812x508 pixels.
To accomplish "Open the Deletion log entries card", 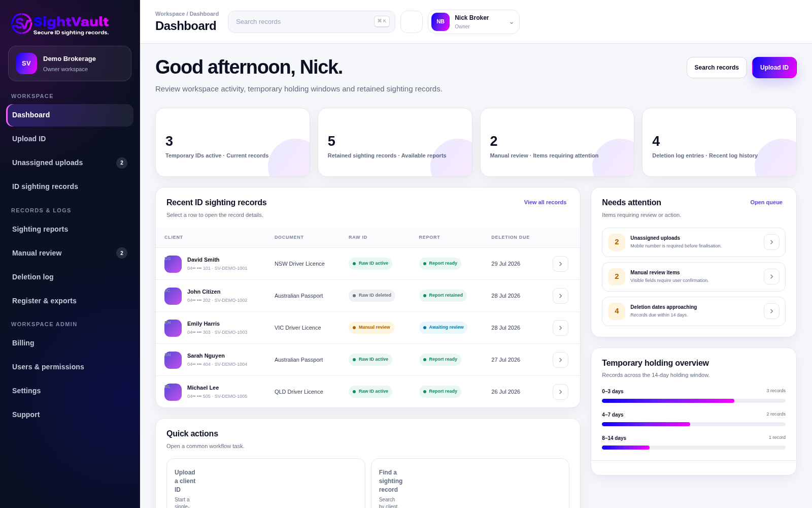I will point(719,142).
